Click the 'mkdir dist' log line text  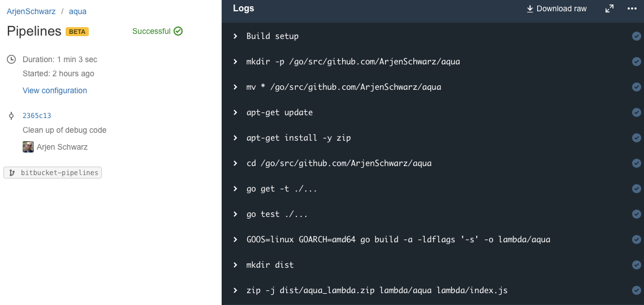[270, 265]
